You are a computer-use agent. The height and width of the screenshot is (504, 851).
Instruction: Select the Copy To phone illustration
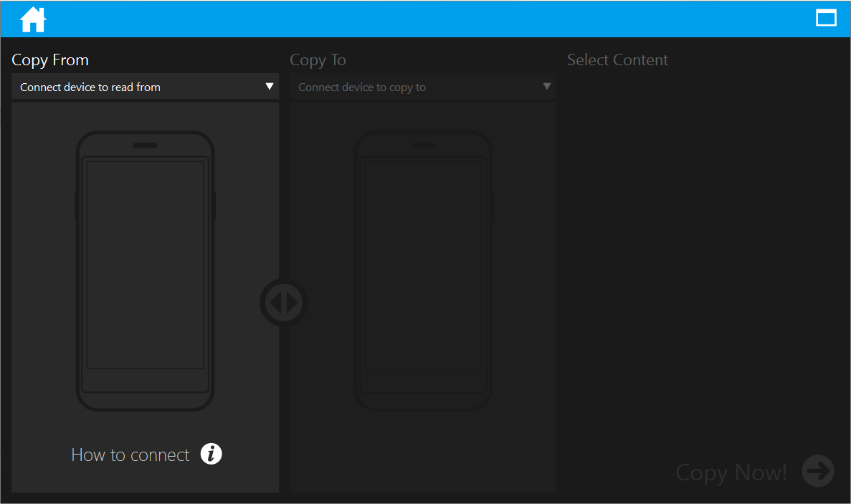(x=423, y=271)
